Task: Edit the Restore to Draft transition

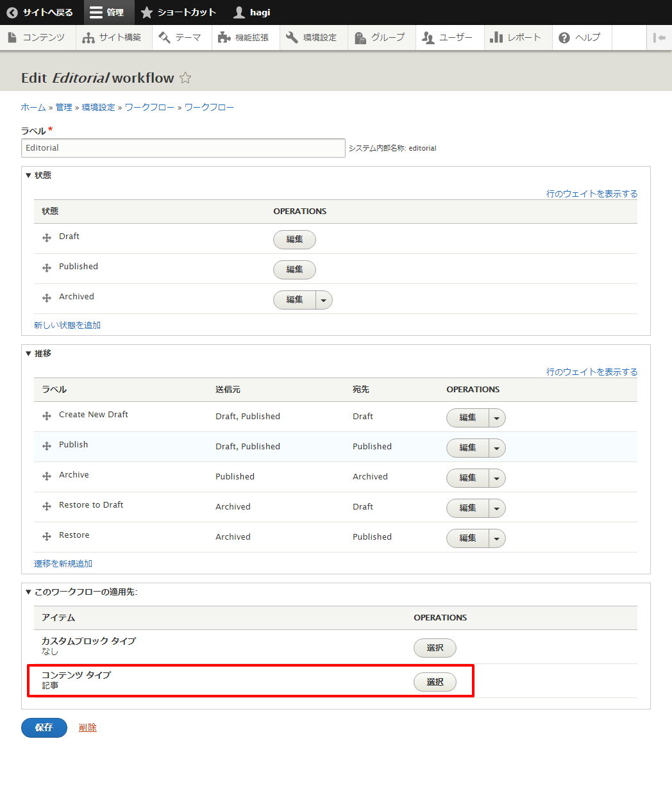Action: [x=467, y=508]
